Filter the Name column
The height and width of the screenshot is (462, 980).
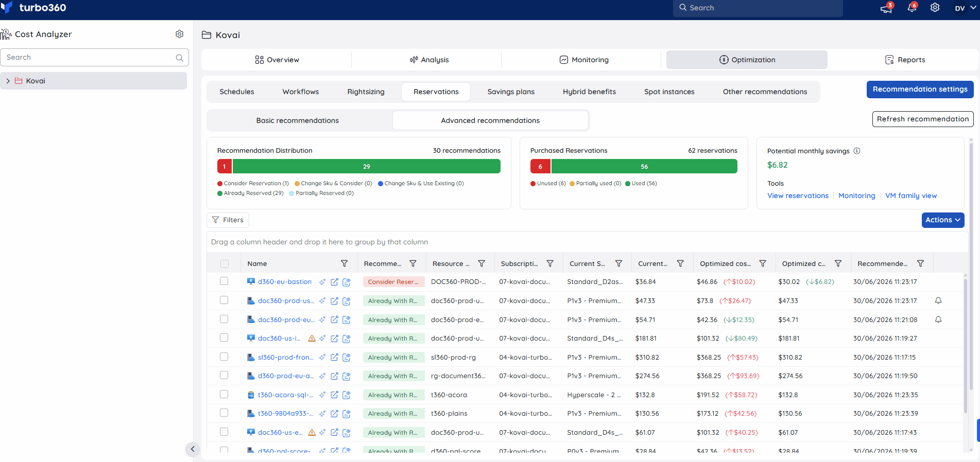[x=344, y=263]
